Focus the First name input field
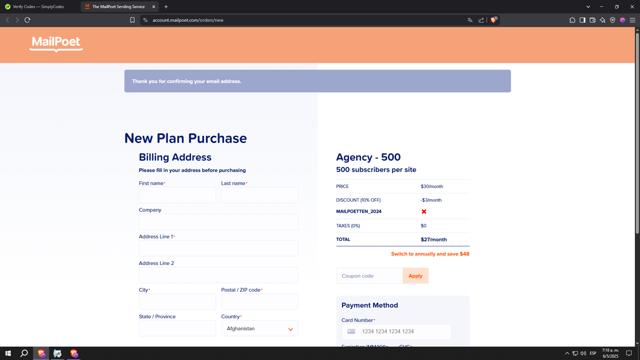Image resolution: width=640 pixels, height=360 pixels. pyautogui.click(x=177, y=196)
